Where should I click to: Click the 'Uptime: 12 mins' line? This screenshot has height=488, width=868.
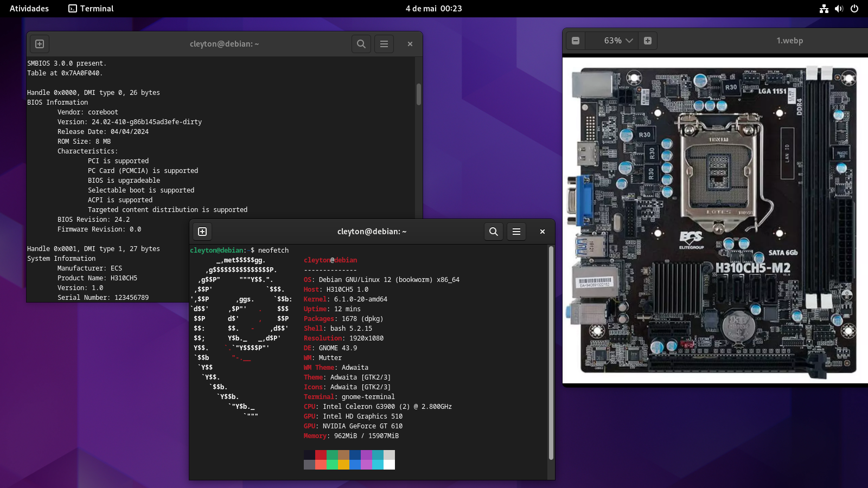click(x=332, y=309)
